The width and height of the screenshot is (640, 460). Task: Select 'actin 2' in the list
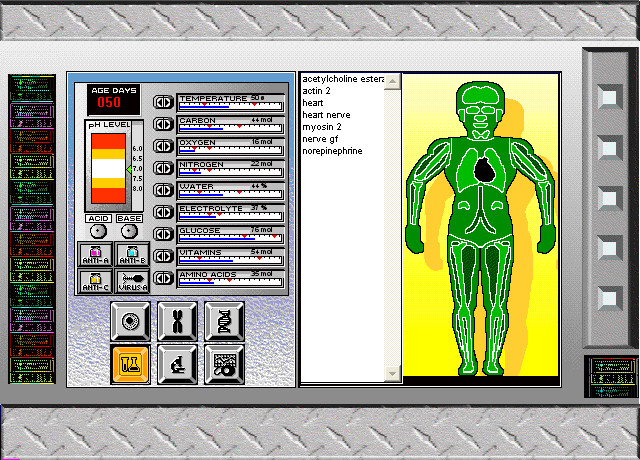point(316,91)
